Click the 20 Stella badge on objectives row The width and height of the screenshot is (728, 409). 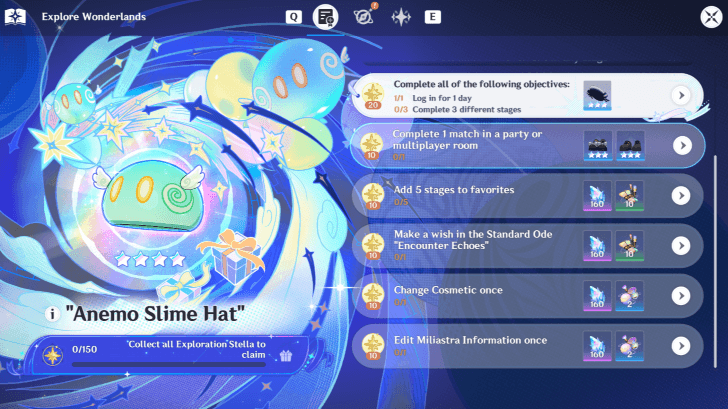click(373, 96)
